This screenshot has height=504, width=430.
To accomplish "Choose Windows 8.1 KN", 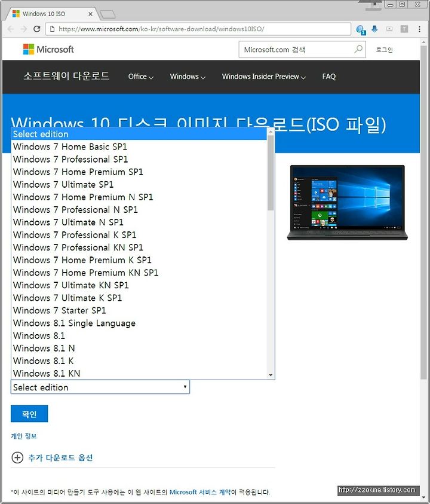I will pos(139,373).
